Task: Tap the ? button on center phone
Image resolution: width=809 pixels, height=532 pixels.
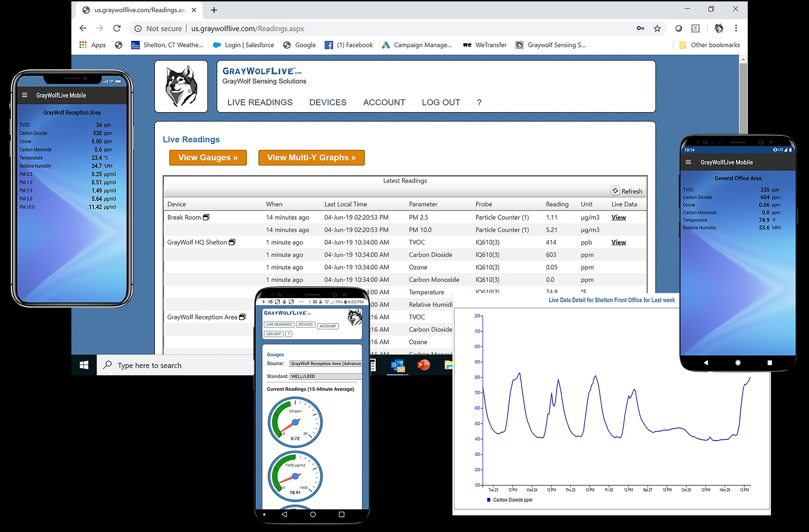Action: click(288, 334)
